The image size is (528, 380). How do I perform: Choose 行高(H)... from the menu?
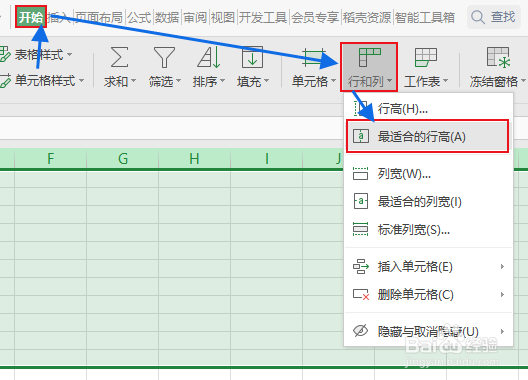428,108
